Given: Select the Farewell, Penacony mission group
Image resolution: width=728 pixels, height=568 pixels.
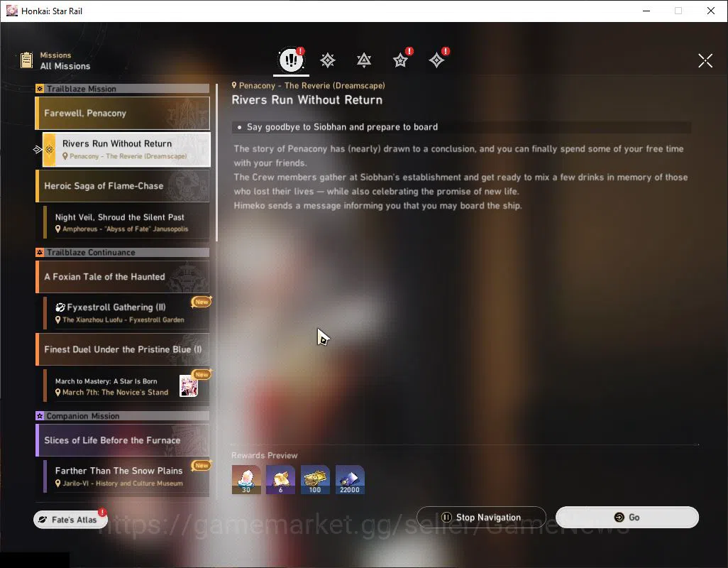Looking at the screenshot, I should point(123,113).
